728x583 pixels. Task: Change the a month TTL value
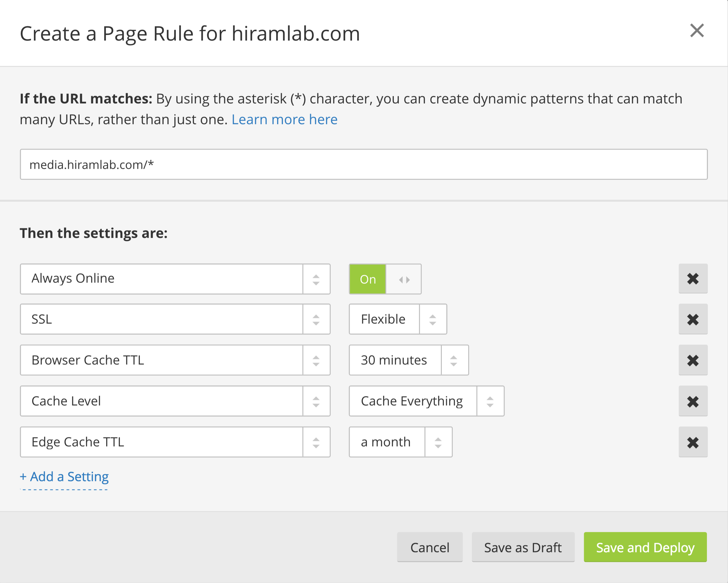tap(401, 442)
